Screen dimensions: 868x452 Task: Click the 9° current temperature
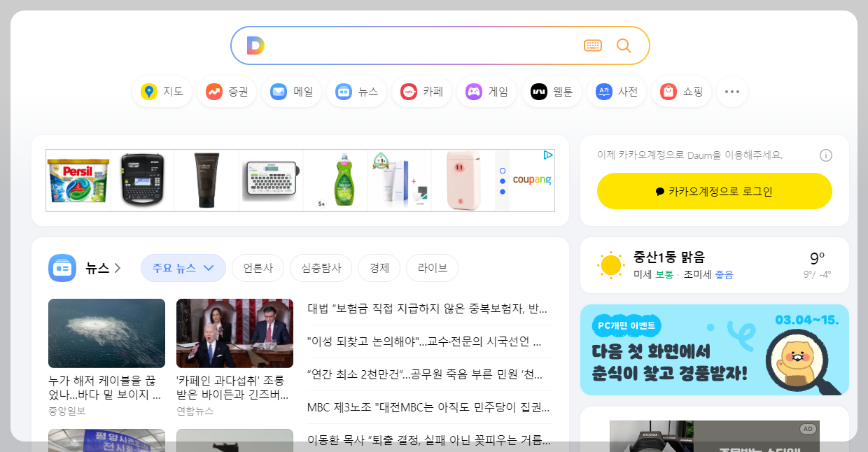coord(818,258)
